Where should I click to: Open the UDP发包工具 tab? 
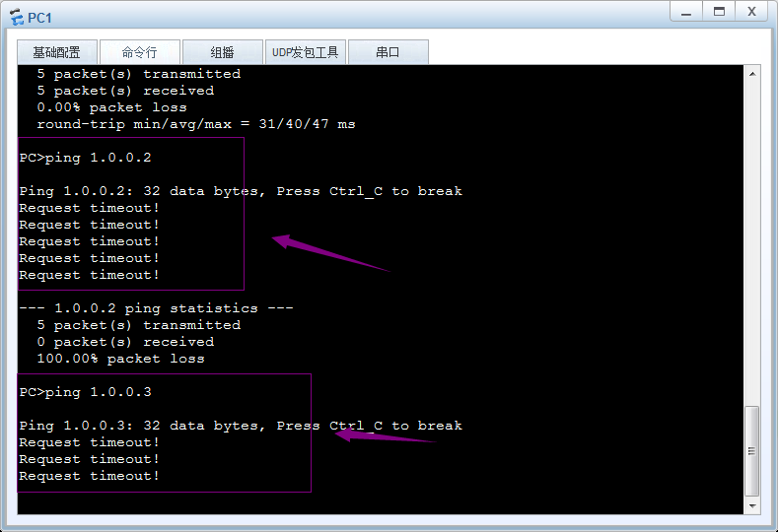pyautogui.click(x=305, y=52)
